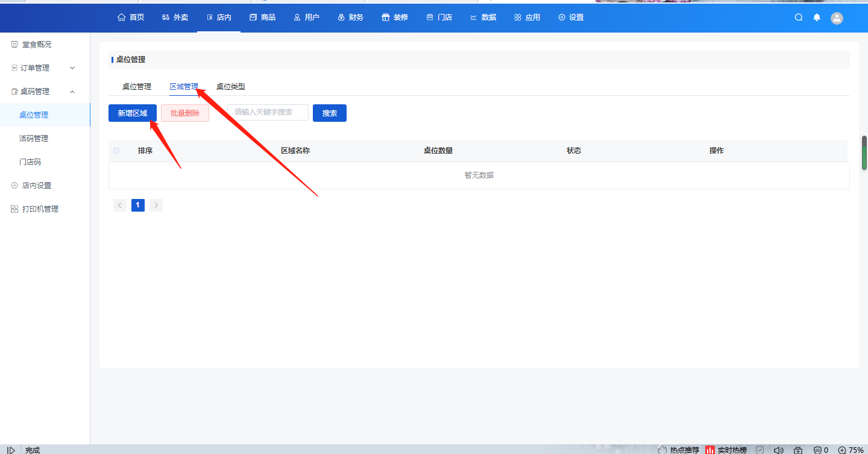Screen dimensions: 868x454
Task: Open the notification bell icon
Action: click(817, 17)
